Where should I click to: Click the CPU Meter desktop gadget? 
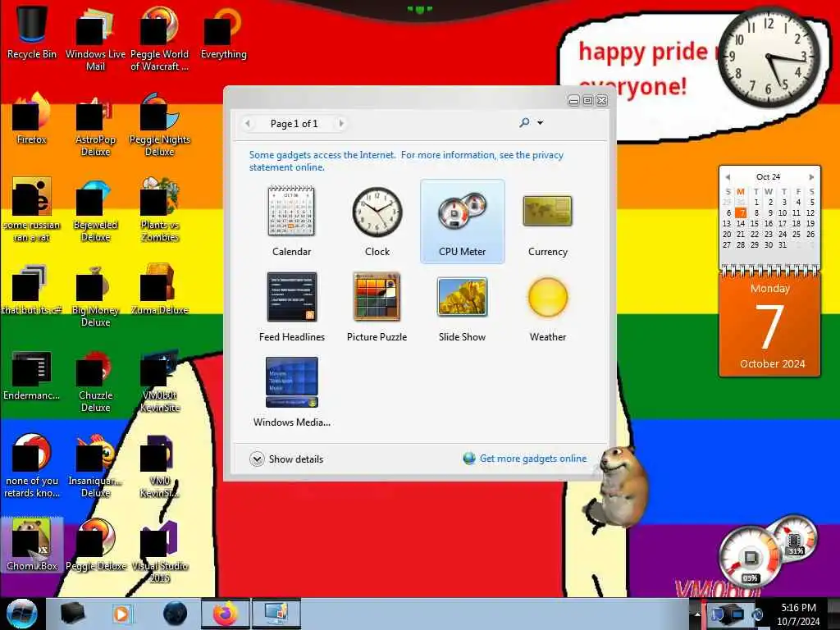(767, 552)
